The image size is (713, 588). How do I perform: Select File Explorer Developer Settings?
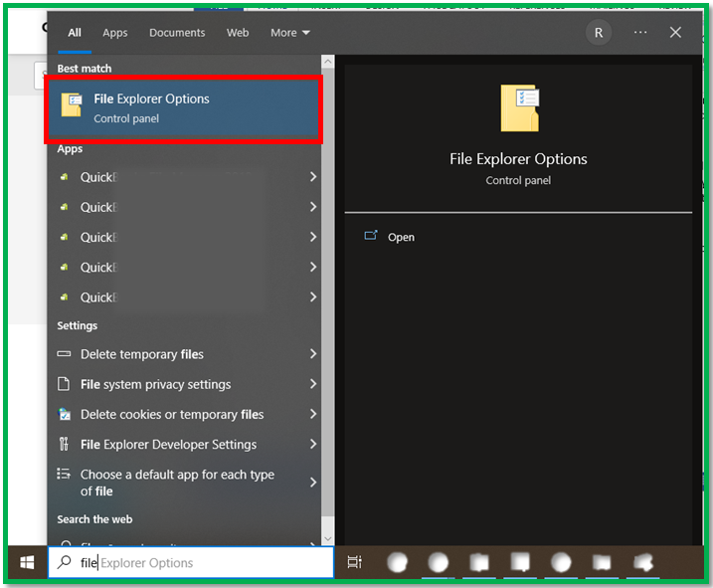[x=184, y=444]
